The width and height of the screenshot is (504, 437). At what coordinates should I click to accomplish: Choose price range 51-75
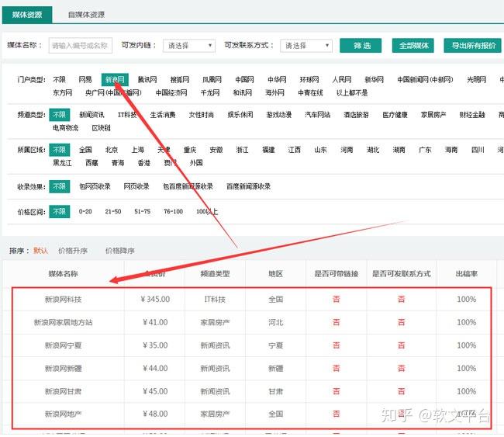tap(143, 211)
